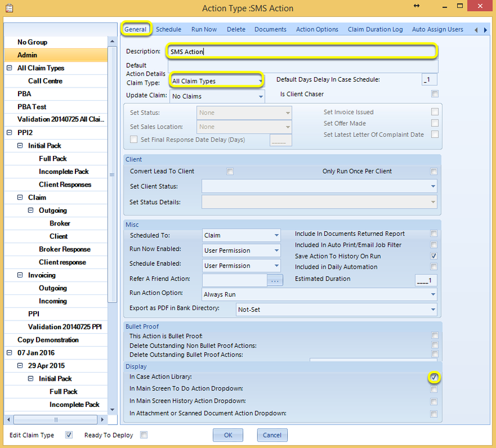The height and width of the screenshot is (448, 496).
Task: Select the General tab
Action: (135, 30)
